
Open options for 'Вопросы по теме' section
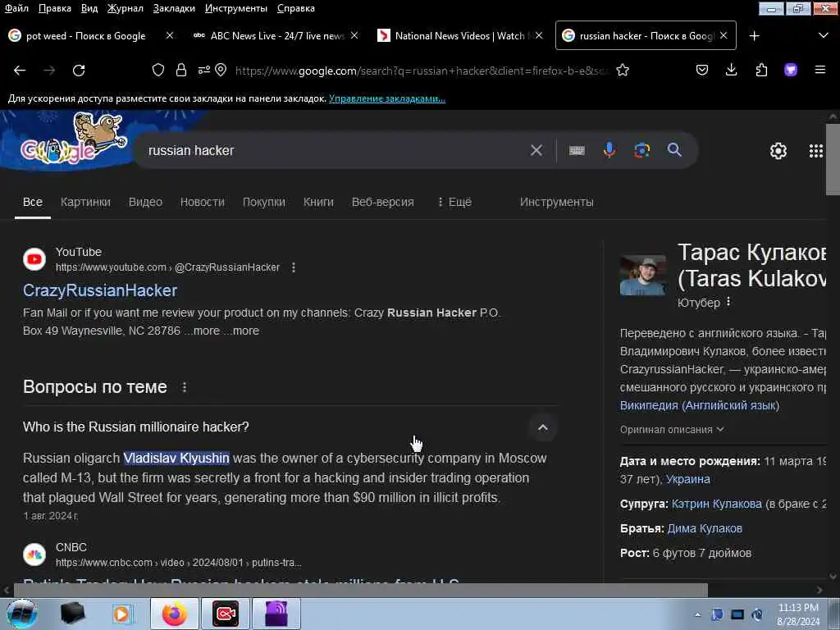point(185,387)
